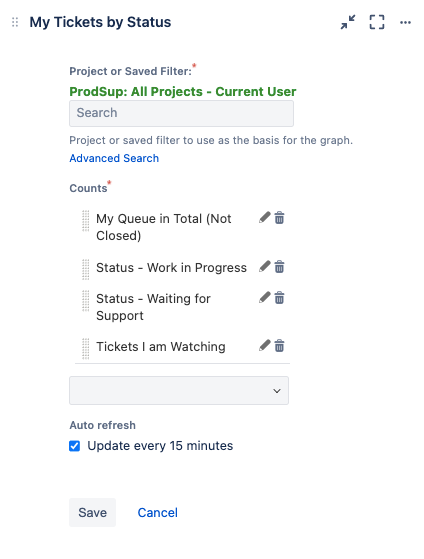Screen dimensions: 424x559
Task: Delete the Status - Waiting for Support count
Action: 280,297
